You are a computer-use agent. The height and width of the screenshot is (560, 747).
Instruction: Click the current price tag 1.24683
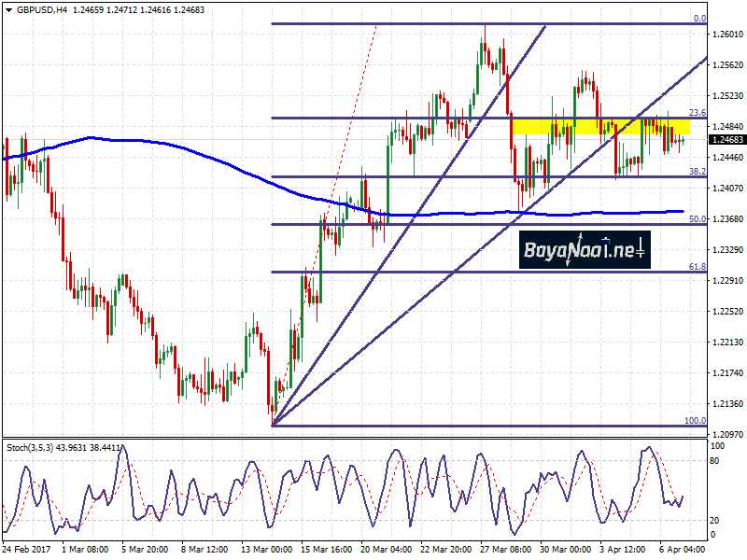pos(727,140)
